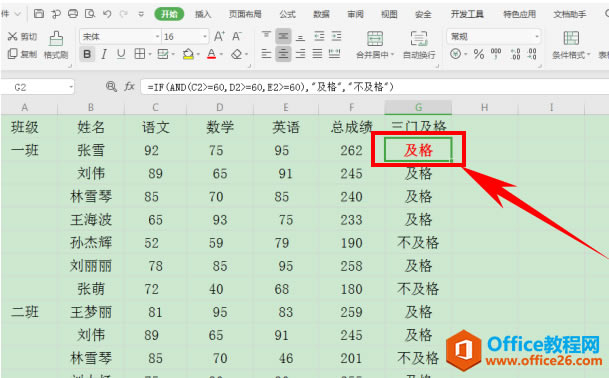Expand quick access toolbar customize arrow
Image resolution: width=609 pixels, height=378 pixels.
point(141,14)
